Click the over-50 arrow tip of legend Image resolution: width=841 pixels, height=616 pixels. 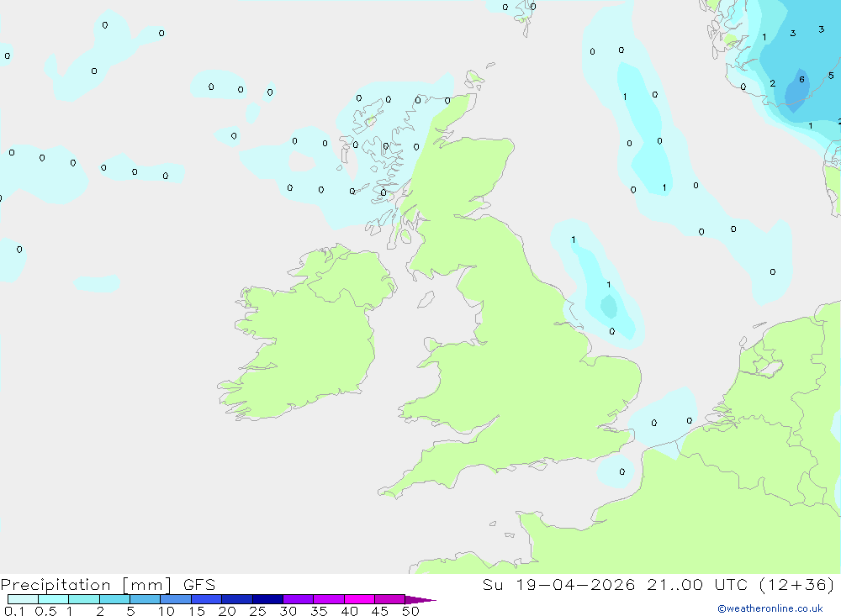point(420,599)
